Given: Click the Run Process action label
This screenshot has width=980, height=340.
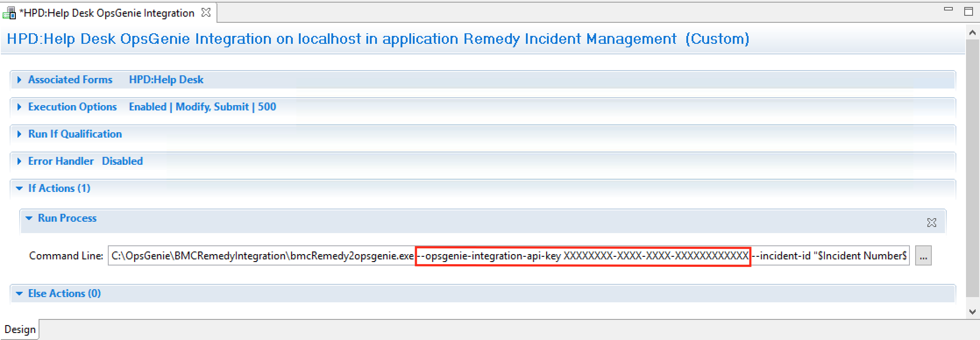Looking at the screenshot, I should pyautogui.click(x=67, y=218).
